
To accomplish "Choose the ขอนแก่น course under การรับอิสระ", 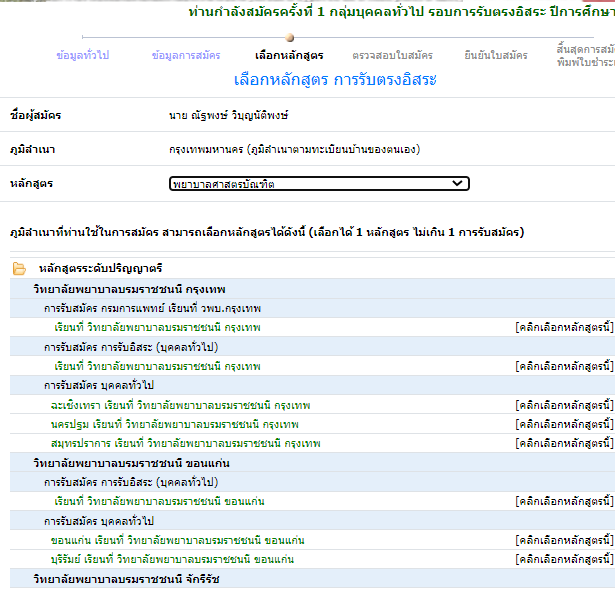I will (564, 502).
